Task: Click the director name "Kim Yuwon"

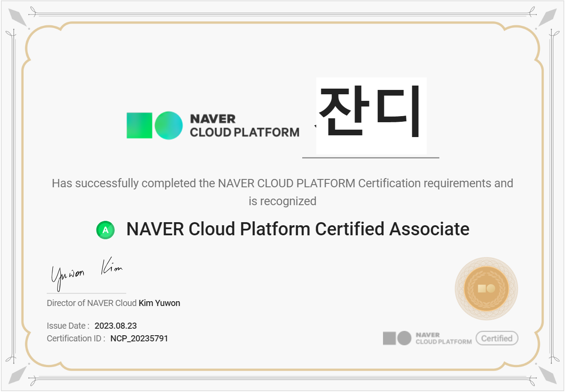Action: (x=159, y=303)
